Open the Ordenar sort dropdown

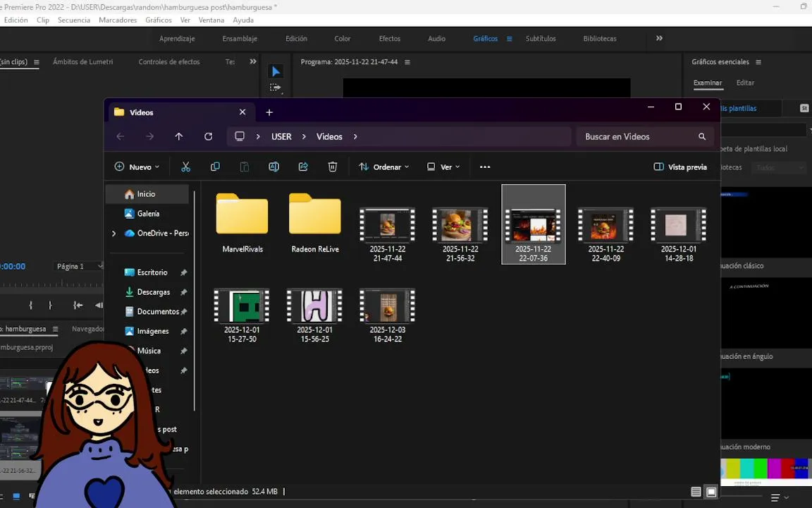pos(384,167)
